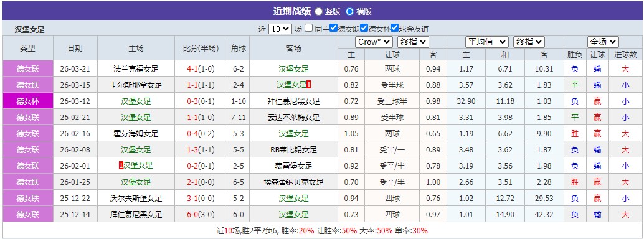This screenshot has height=239, width=644.
Task: Select the 竖版 radio button
Action: point(318,11)
